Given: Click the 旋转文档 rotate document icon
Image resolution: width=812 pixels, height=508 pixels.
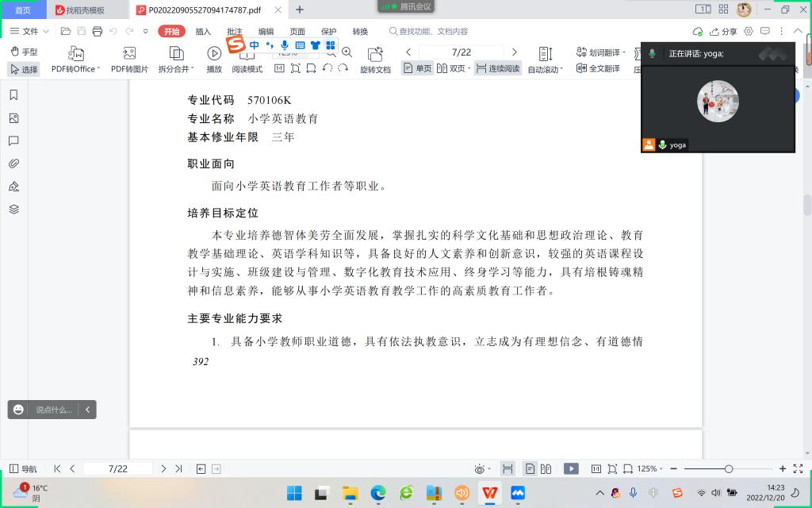Looking at the screenshot, I should [x=375, y=54].
